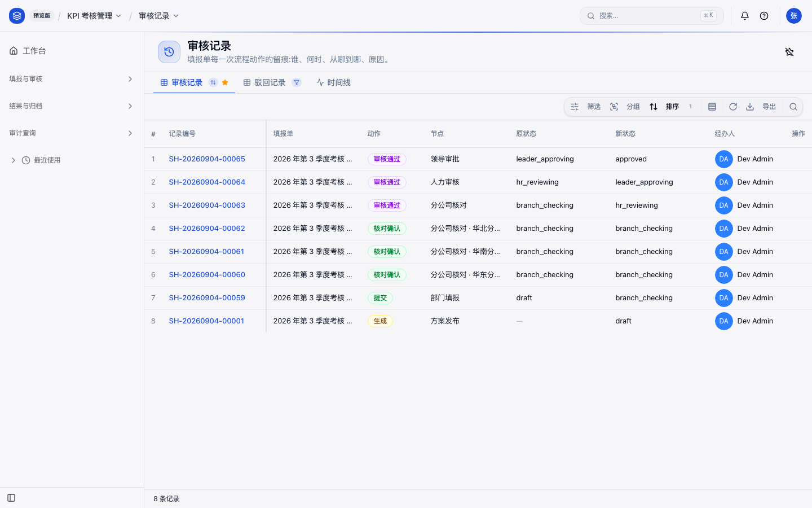The height and width of the screenshot is (508, 812).
Task: Open notifications bell
Action: (x=745, y=16)
